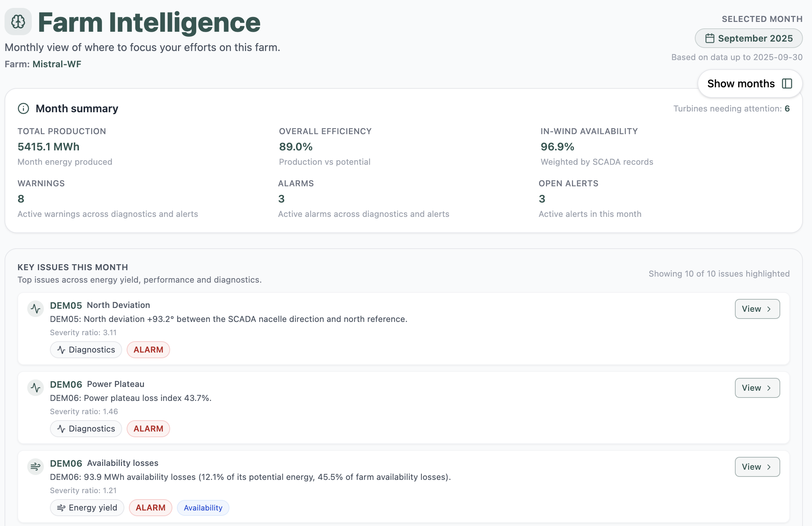
Task: Click the ALARM badge on Availability losses
Action: (150, 508)
